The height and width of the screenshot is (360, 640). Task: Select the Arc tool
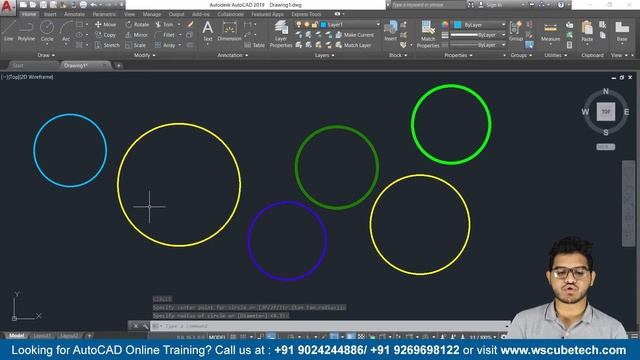tap(66, 31)
